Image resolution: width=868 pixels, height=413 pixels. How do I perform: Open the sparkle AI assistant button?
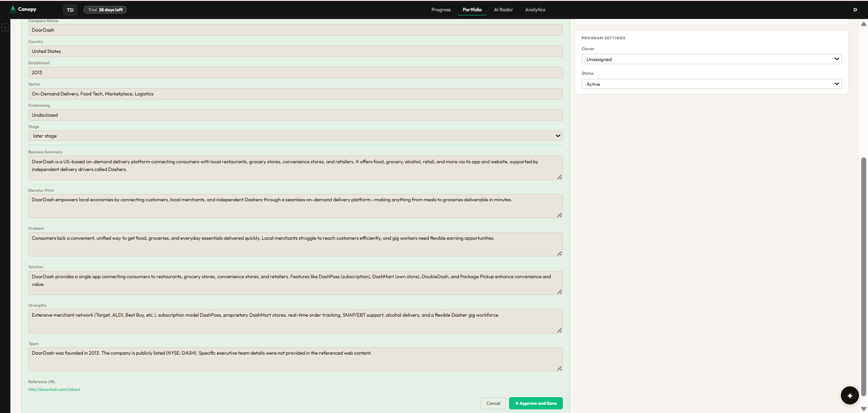click(x=849, y=395)
